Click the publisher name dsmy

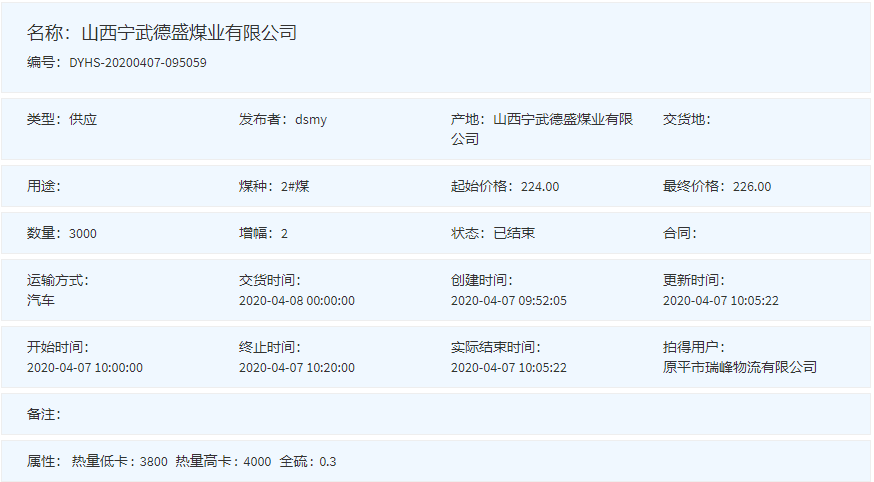pyautogui.click(x=311, y=120)
